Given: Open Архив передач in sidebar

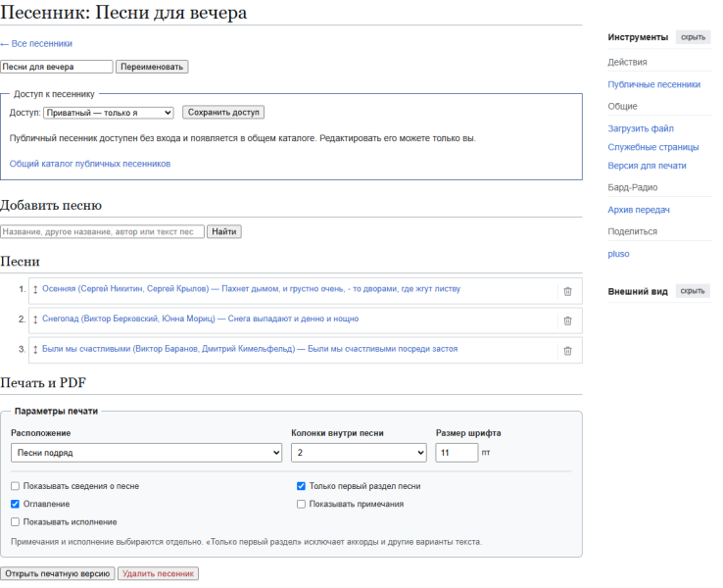Looking at the screenshot, I should click(x=639, y=210).
